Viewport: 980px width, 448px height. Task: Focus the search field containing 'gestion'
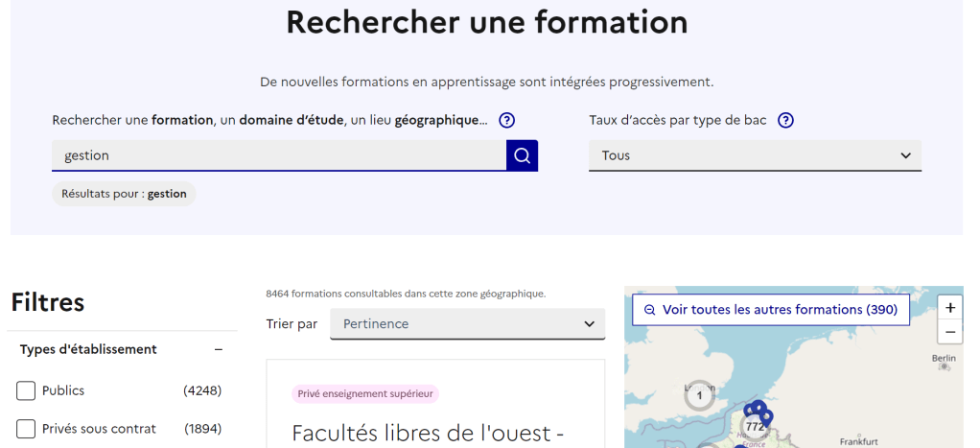[x=278, y=155]
